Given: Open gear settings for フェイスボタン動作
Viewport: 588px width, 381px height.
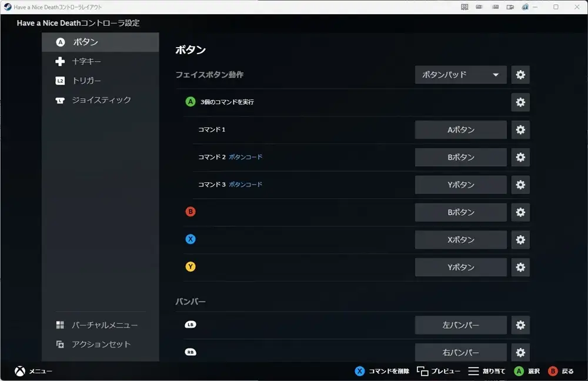Looking at the screenshot, I should tap(520, 75).
